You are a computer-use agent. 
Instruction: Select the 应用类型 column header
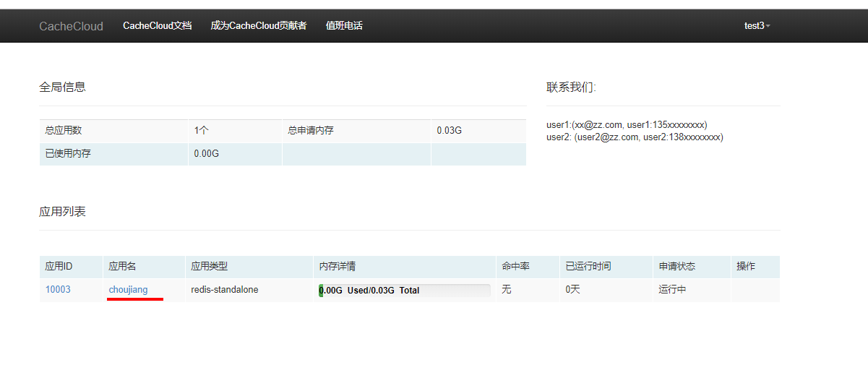249,267
